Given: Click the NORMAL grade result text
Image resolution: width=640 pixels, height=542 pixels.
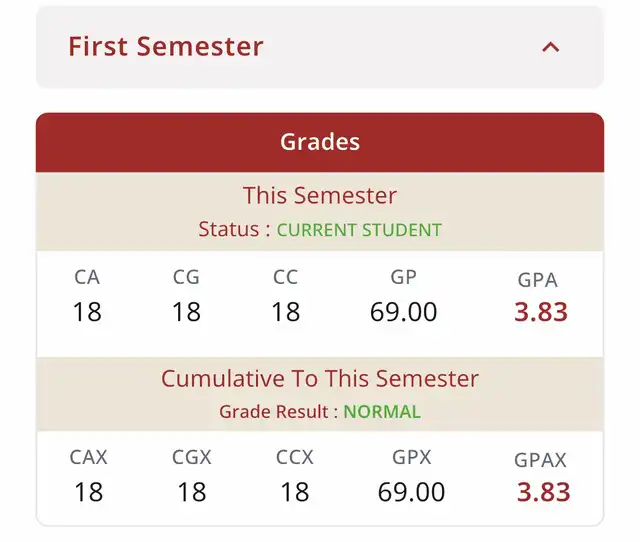Looking at the screenshot, I should tap(382, 412).
